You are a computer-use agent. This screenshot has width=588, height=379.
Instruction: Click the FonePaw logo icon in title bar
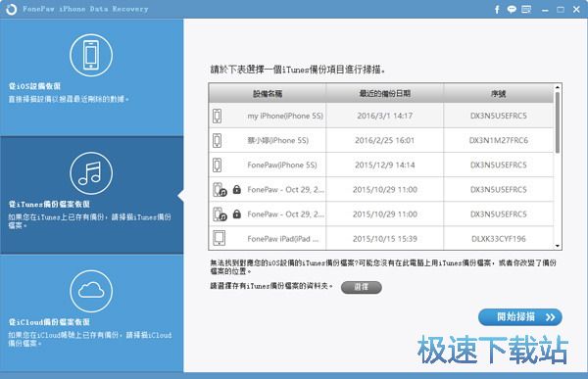coord(12,9)
